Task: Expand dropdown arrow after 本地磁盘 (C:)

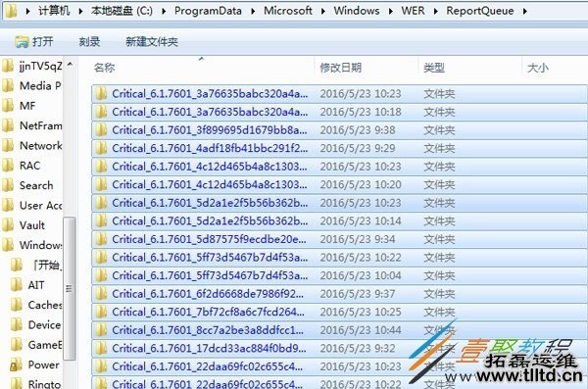Action: (164, 11)
